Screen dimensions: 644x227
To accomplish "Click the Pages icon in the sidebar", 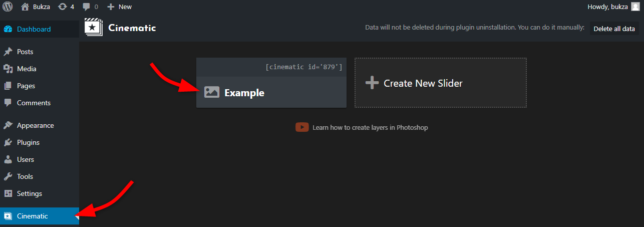I will [8, 86].
